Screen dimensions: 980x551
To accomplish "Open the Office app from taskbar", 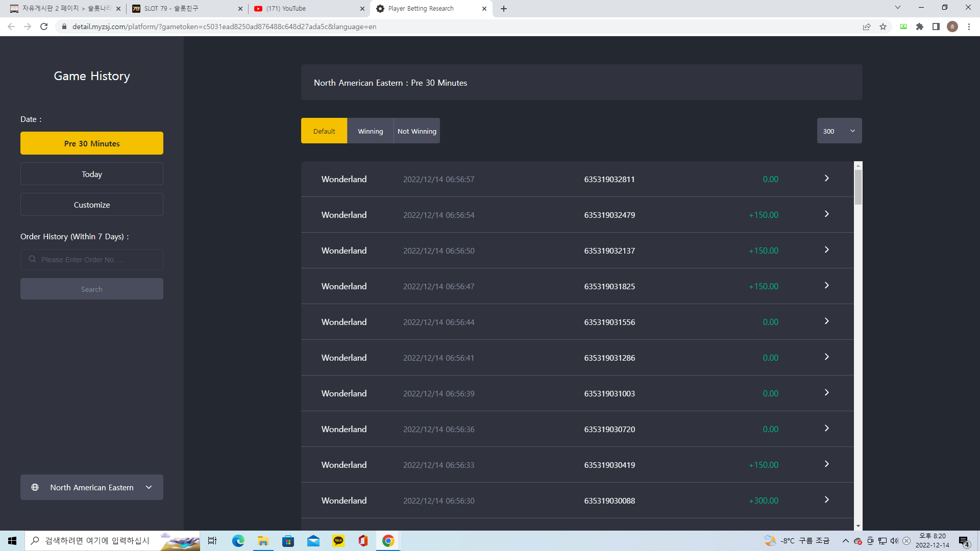I will (x=363, y=541).
